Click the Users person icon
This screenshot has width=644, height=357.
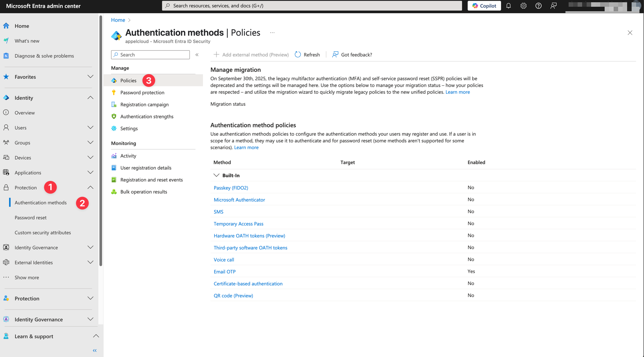tap(6, 128)
